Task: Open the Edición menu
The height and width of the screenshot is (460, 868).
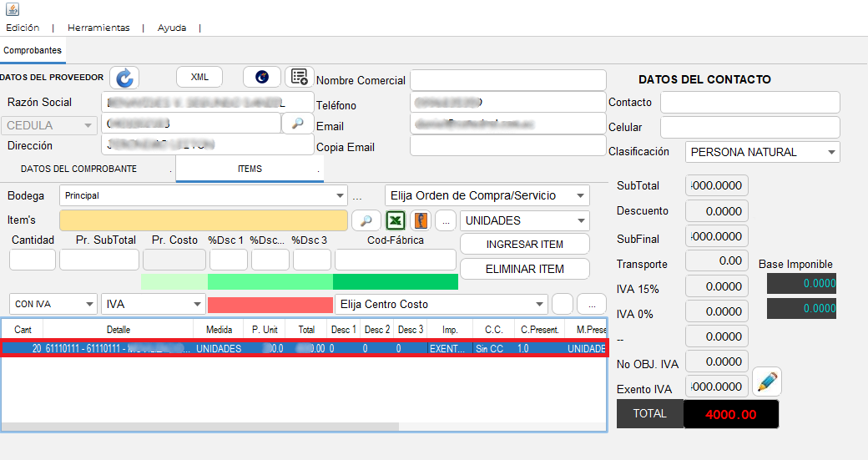Action: click(23, 28)
